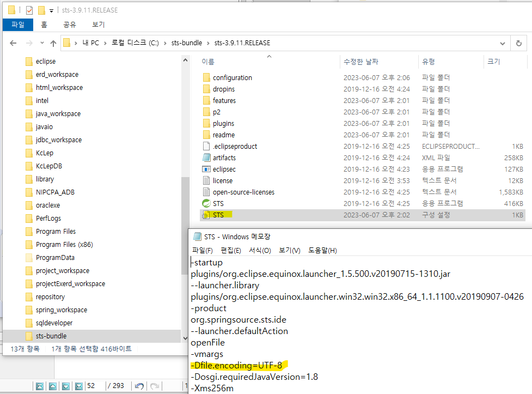
Task: Click the last page icon in bottom toolbar
Action: (x=79, y=386)
